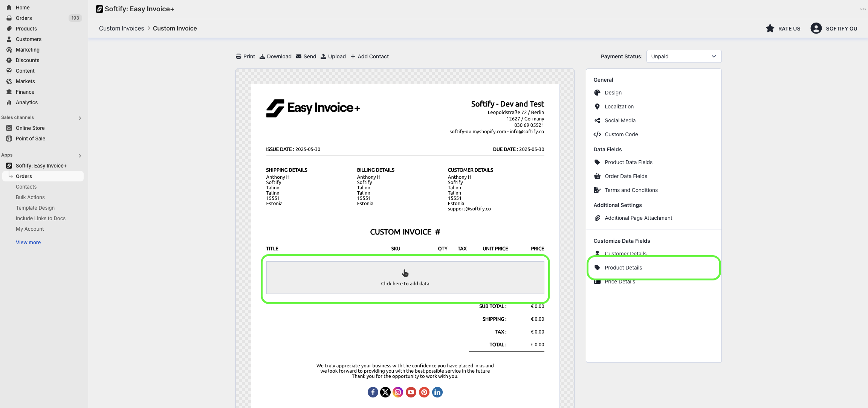Image resolution: width=868 pixels, height=408 pixels.
Task: Click the Upload icon
Action: (x=323, y=56)
